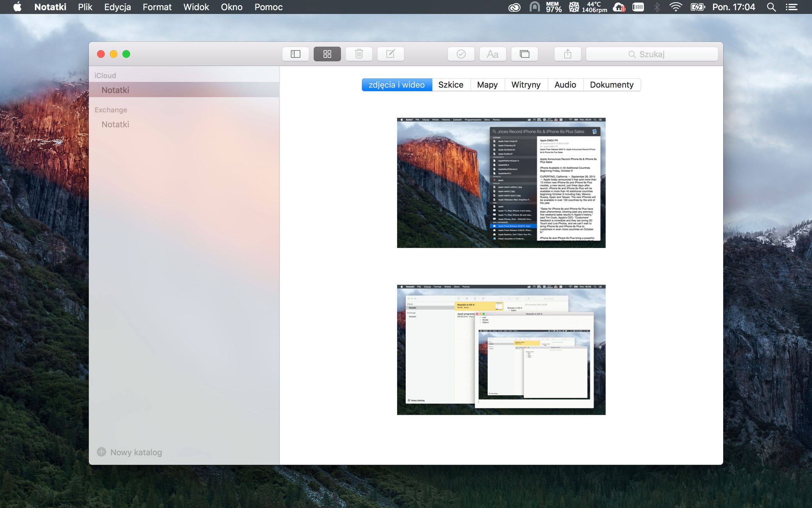This screenshot has height=508, width=812.
Task: Open the Safari Spotlight screenshot thumbnail
Action: [501, 183]
